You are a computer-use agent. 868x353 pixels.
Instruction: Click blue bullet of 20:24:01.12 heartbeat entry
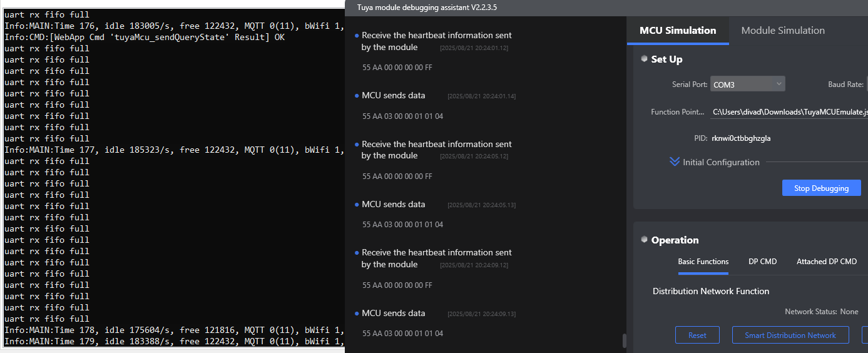[x=357, y=36]
